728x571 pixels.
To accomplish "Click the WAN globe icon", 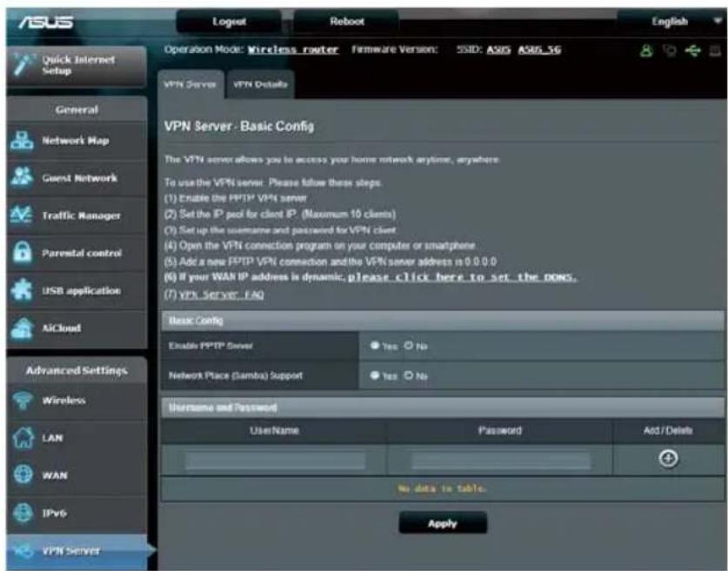I will pyautogui.click(x=23, y=475).
